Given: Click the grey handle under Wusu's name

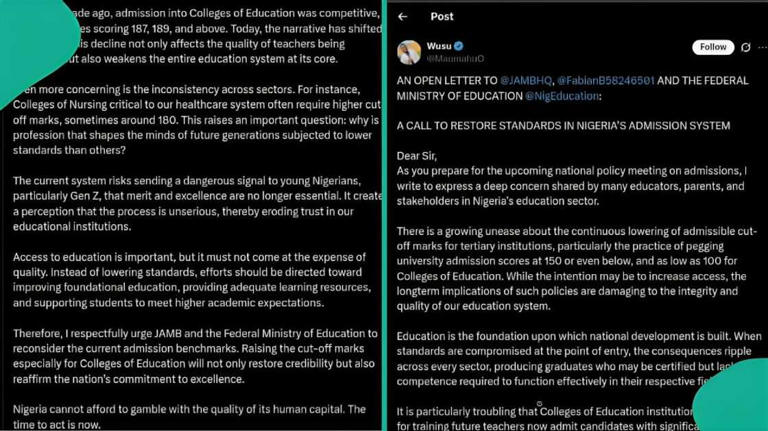Looking at the screenshot, I should (455, 59).
